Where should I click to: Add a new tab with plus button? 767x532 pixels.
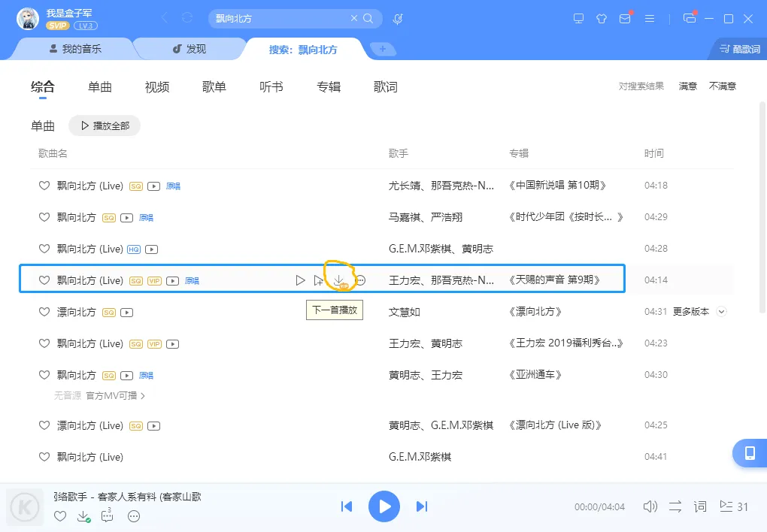pyautogui.click(x=383, y=49)
